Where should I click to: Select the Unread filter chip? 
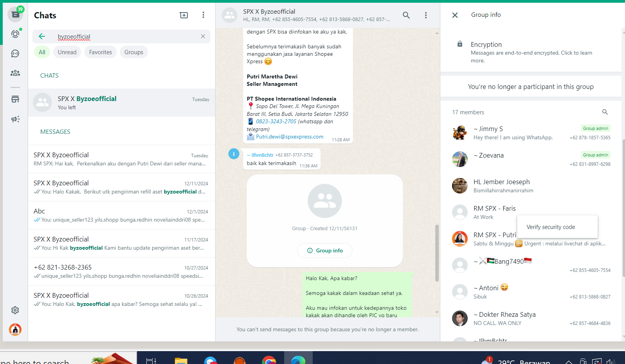coord(67,52)
